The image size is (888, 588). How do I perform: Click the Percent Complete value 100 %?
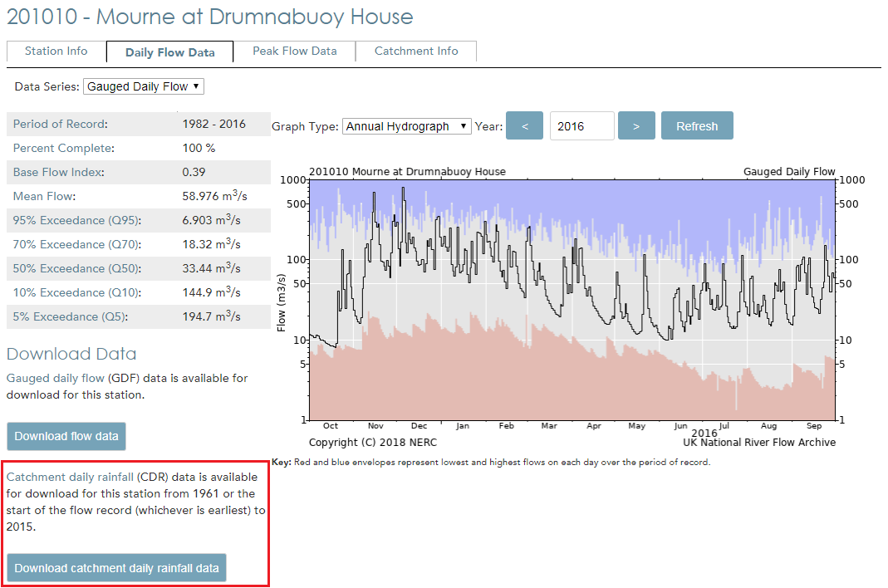tap(199, 148)
